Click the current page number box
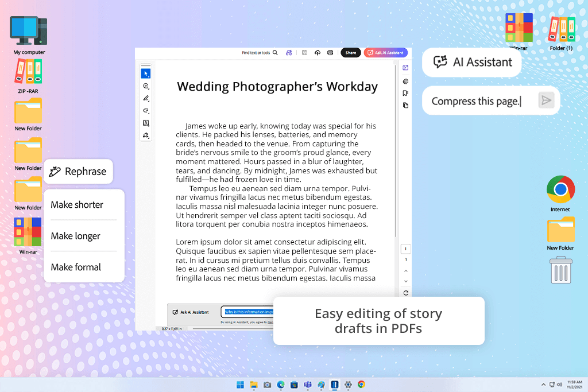 pos(406,249)
